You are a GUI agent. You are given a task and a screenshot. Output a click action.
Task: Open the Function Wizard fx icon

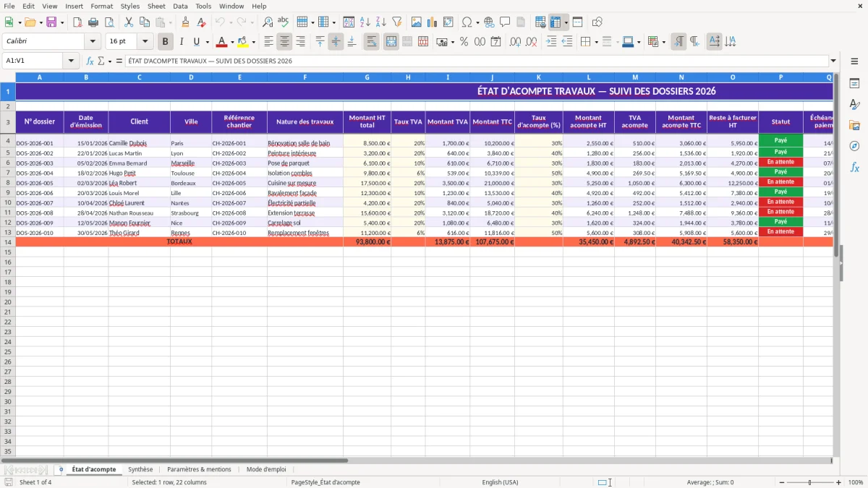tap(90, 61)
